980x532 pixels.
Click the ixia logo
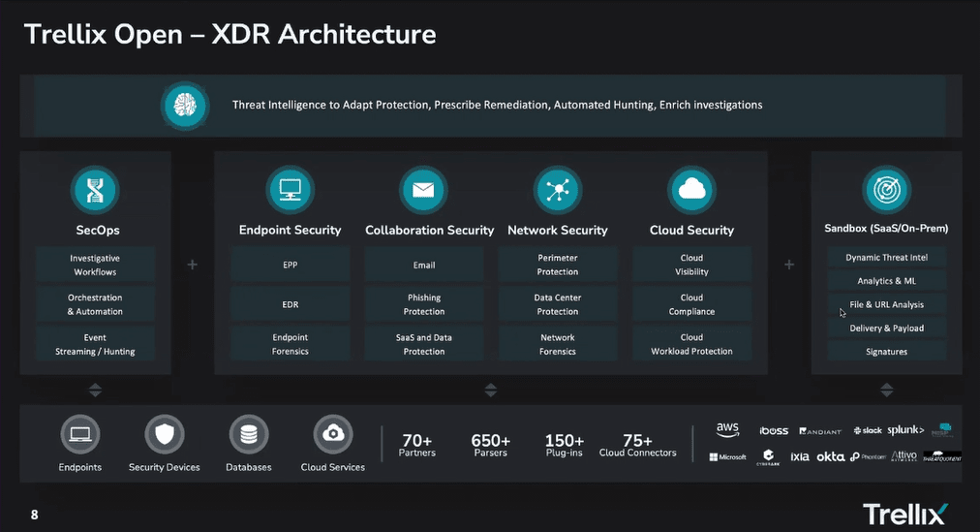pos(799,457)
